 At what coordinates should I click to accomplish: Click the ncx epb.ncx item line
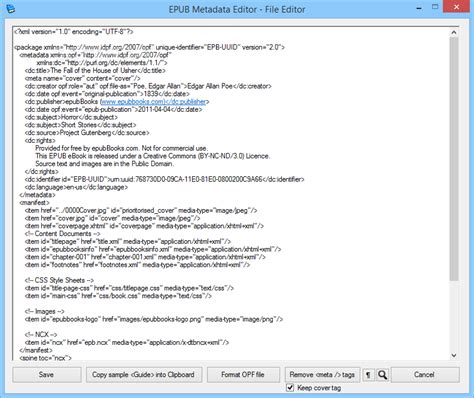127,342
